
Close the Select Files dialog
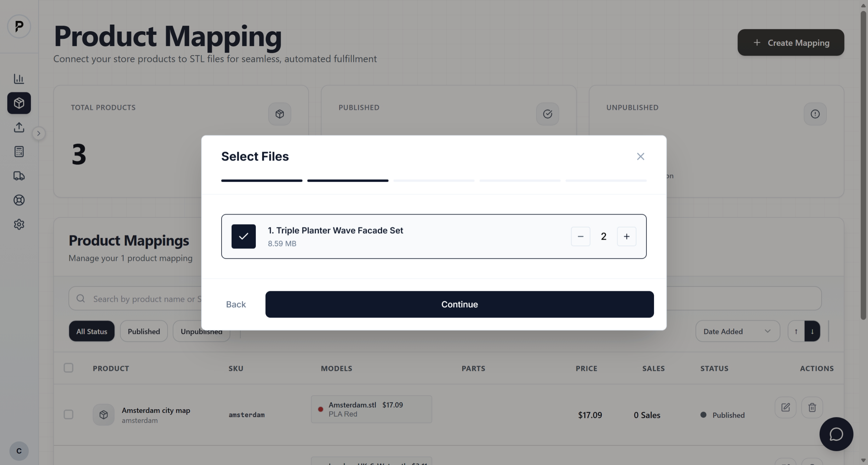click(x=641, y=157)
